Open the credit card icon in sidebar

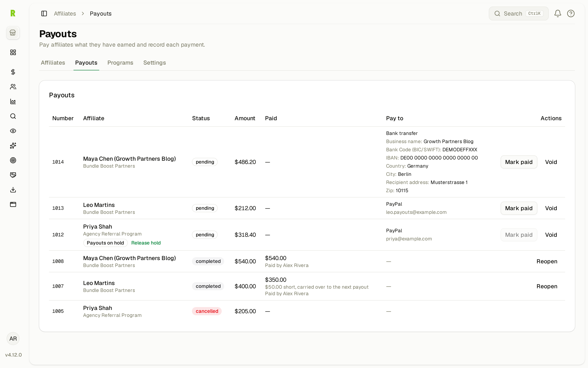tap(13, 204)
